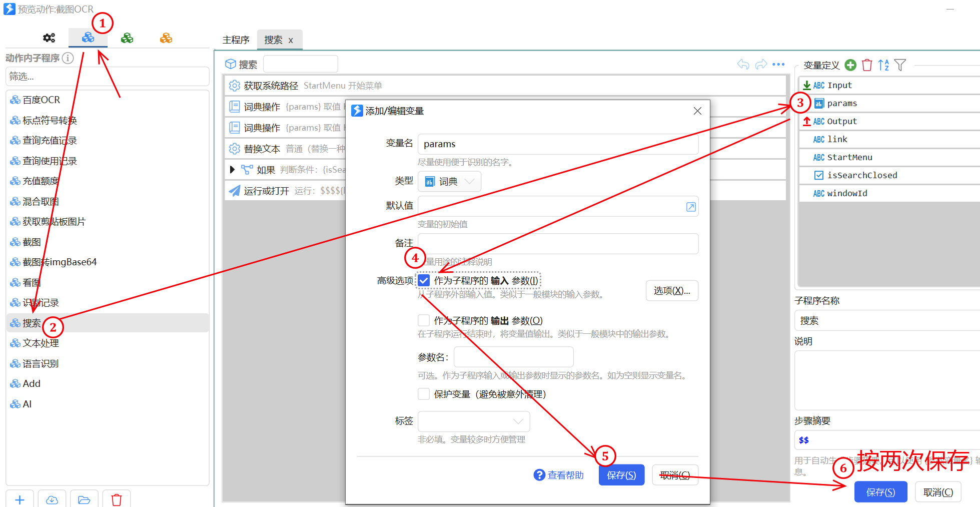Click main window 取消(C) button

coord(938,492)
